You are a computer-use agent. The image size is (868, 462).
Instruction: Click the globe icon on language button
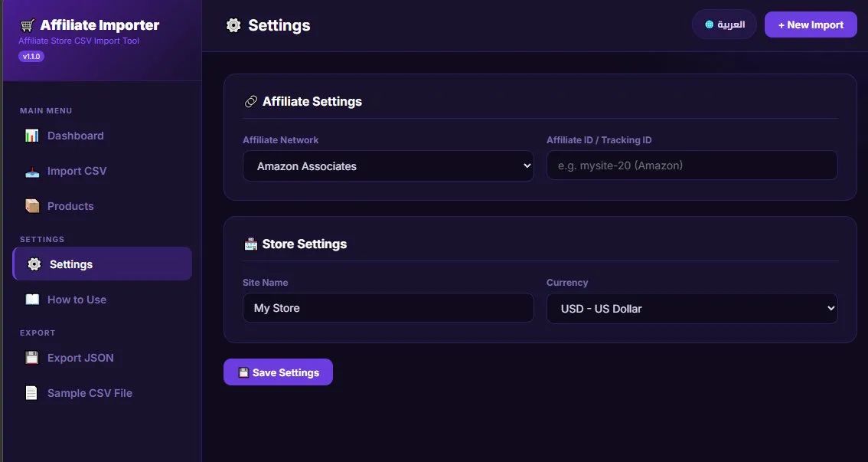coord(710,25)
